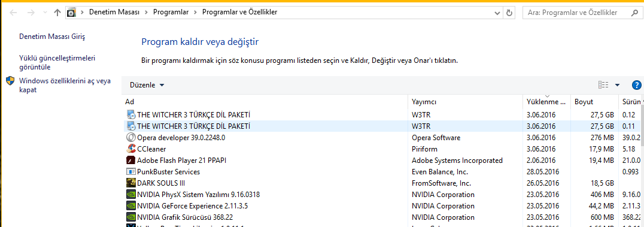Click the shield icon beside Windows özellikleri
This screenshot has width=644, height=227.
(11, 81)
